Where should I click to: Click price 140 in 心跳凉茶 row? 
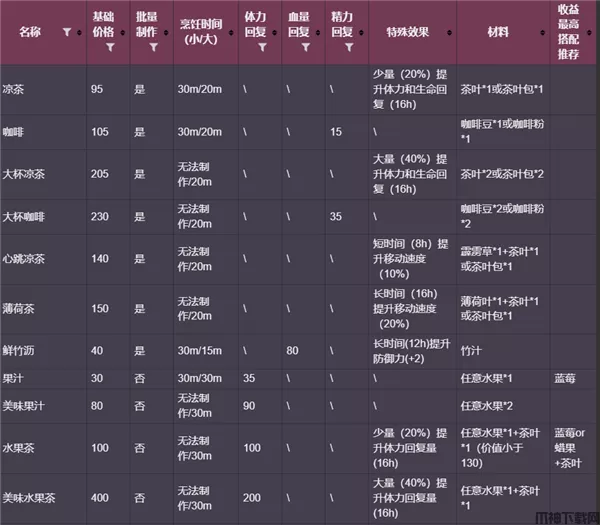[100, 259]
